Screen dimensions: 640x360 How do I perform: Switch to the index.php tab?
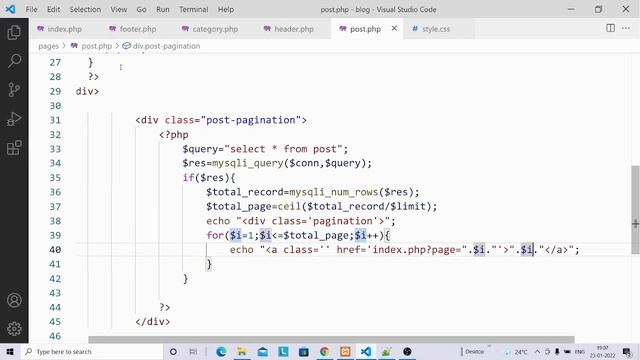[x=64, y=29]
